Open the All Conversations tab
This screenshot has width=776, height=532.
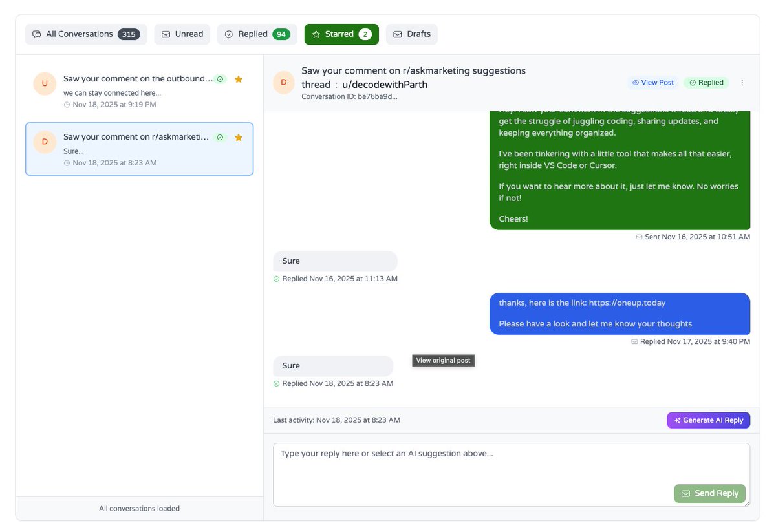(x=86, y=34)
